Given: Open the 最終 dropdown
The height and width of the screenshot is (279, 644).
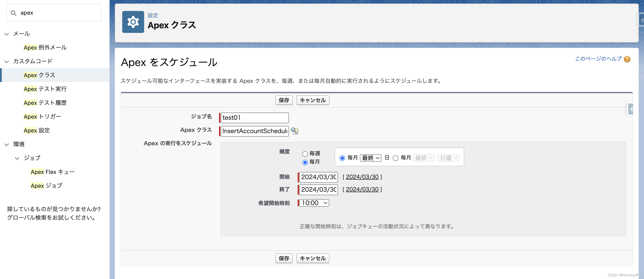Looking at the screenshot, I should coord(370,158).
